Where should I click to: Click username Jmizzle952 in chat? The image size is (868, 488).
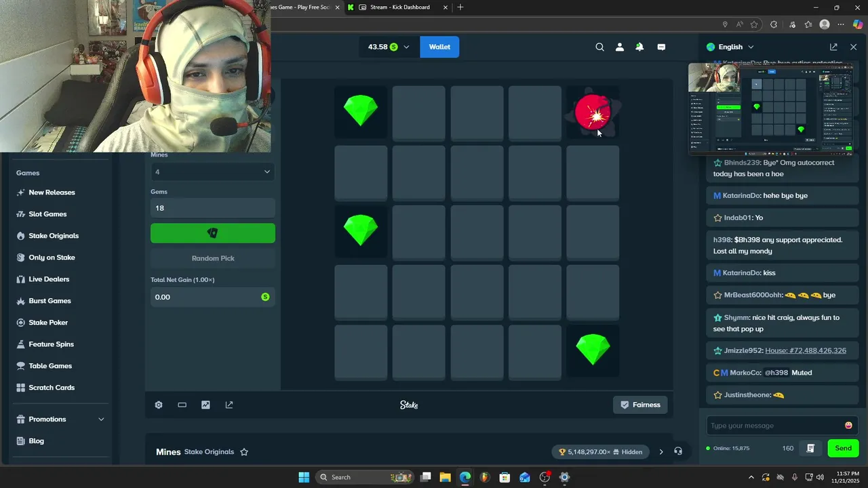coord(743,350)
